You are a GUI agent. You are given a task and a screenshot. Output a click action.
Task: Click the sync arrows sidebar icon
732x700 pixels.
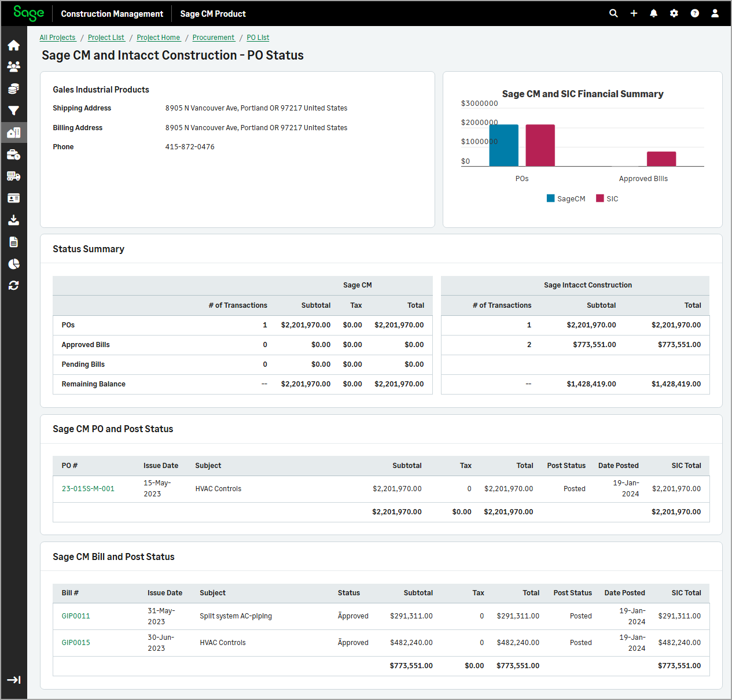[x=14, y=285]
